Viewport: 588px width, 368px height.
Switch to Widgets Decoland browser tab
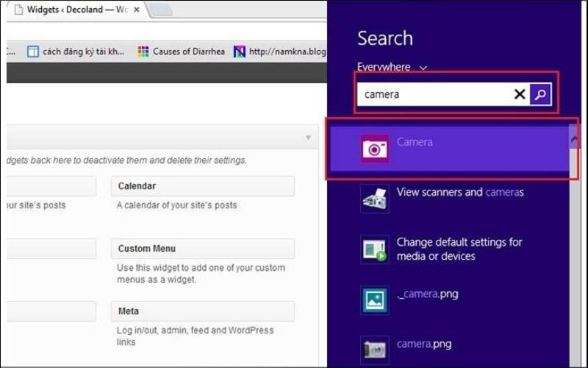73,11
